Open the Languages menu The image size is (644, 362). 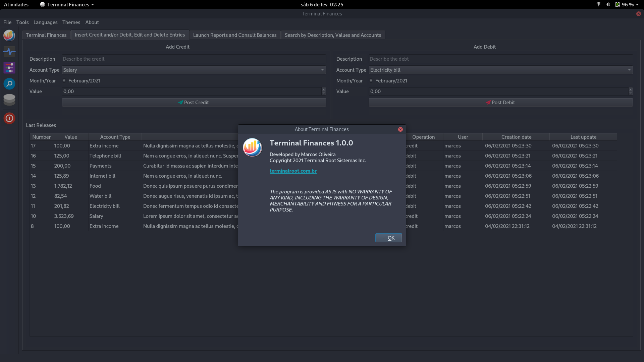point(46,22)
